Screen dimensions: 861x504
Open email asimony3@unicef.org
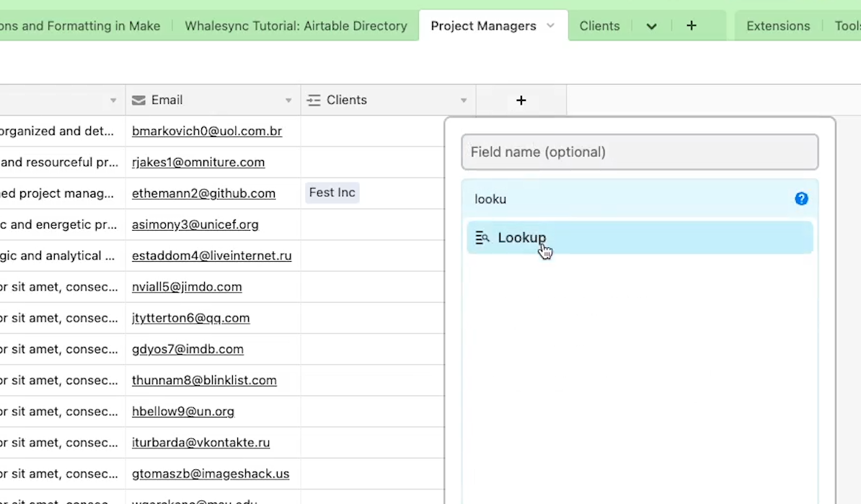tap(195, 224)
